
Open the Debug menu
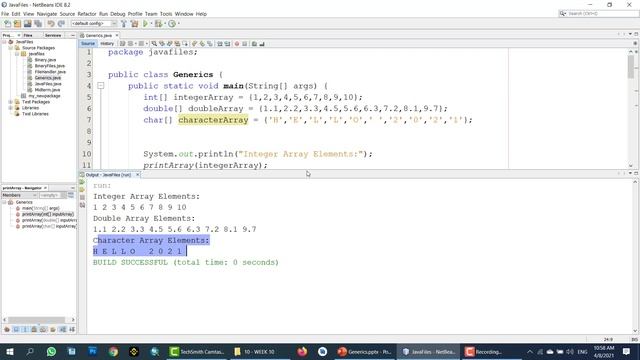coord(118,14)
